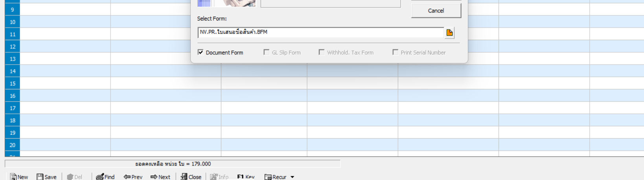Click the Close toolbar button
Viewport: 644px width, 180px height.
pyautogui.click(x=191, y=177)
